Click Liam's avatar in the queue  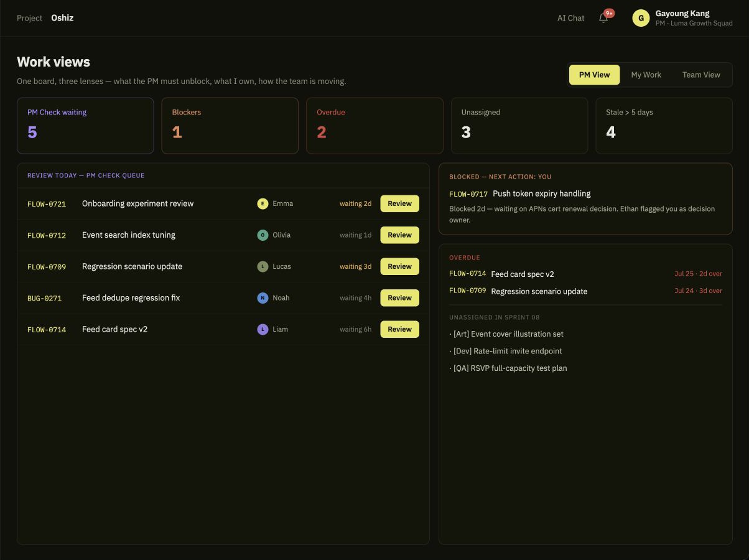tap(263, 329)
